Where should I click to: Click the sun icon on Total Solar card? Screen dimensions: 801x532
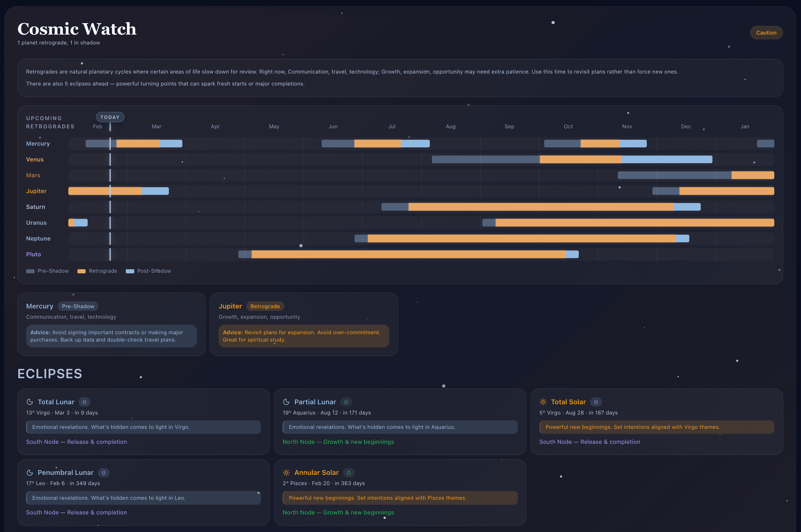[x=543, y=402]
